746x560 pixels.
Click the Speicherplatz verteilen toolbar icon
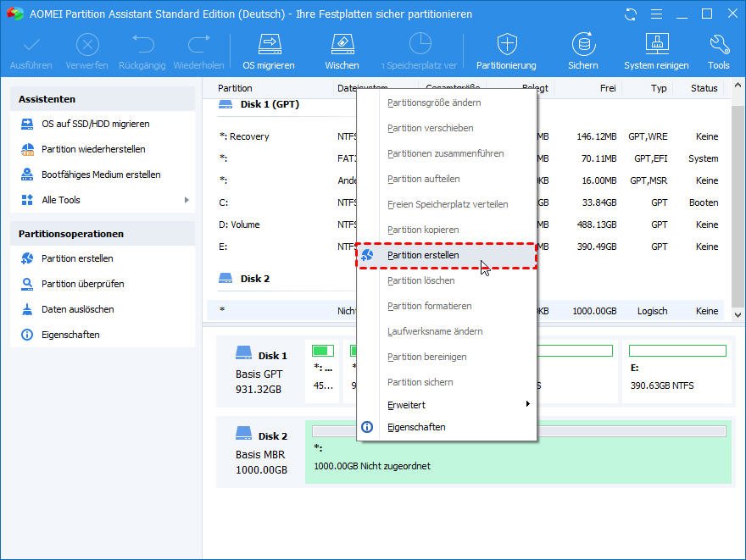point(420,44)
